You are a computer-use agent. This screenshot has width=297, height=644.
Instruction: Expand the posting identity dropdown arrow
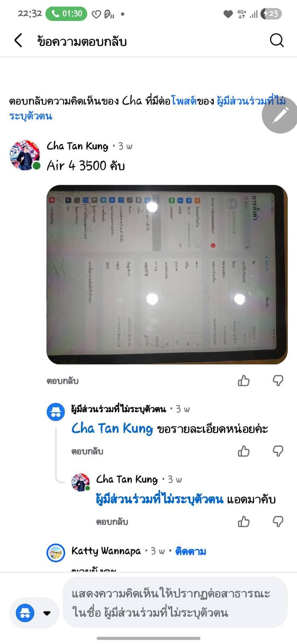click(x=47, y=613)
